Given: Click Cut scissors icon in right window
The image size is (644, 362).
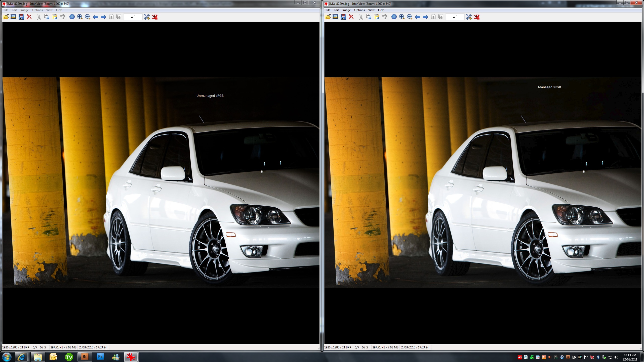Looking at the screenshot, I should tap(361, 17).
